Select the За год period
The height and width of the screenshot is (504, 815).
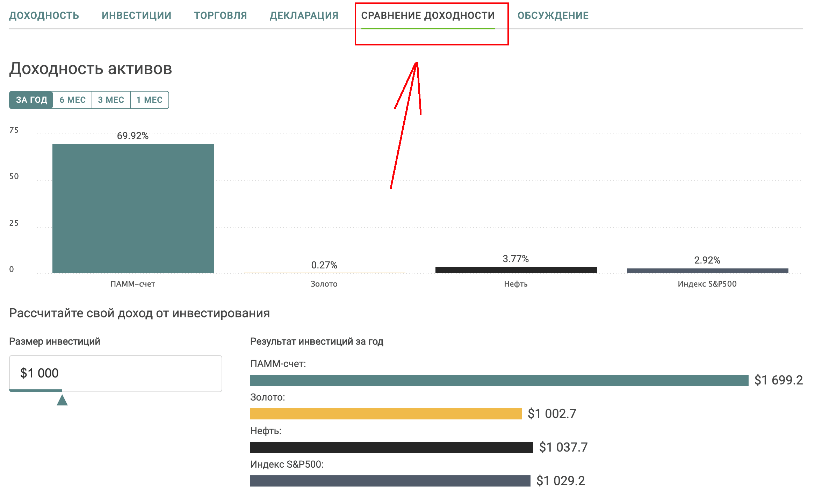click(x=31, y=100)
